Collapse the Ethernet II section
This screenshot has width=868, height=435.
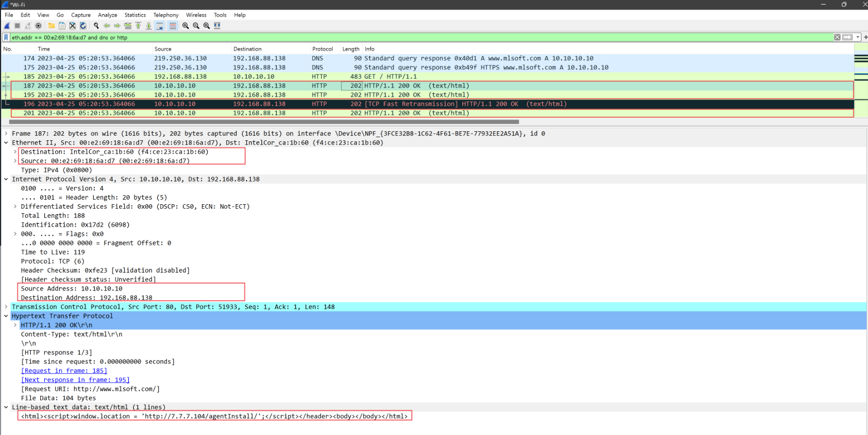(x=6, y=143)
